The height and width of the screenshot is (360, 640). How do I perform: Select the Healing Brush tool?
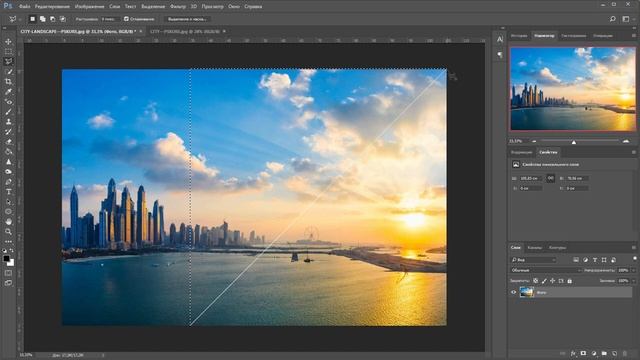[8, 102]
